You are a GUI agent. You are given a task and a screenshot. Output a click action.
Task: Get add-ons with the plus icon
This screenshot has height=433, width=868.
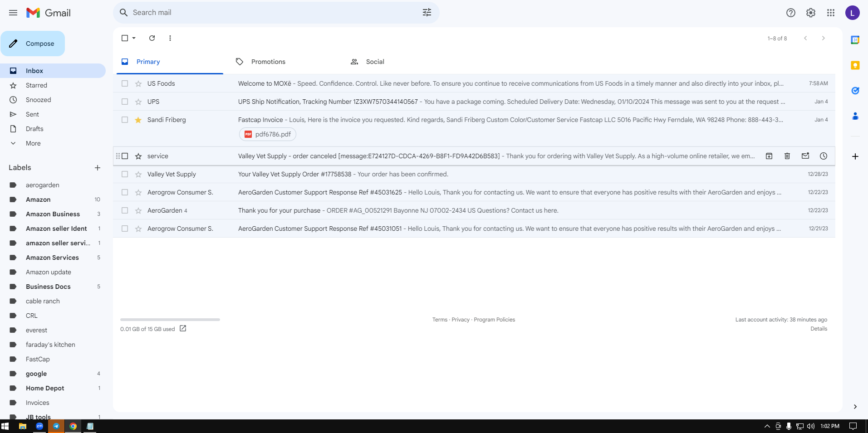click(x=855, y=156)
